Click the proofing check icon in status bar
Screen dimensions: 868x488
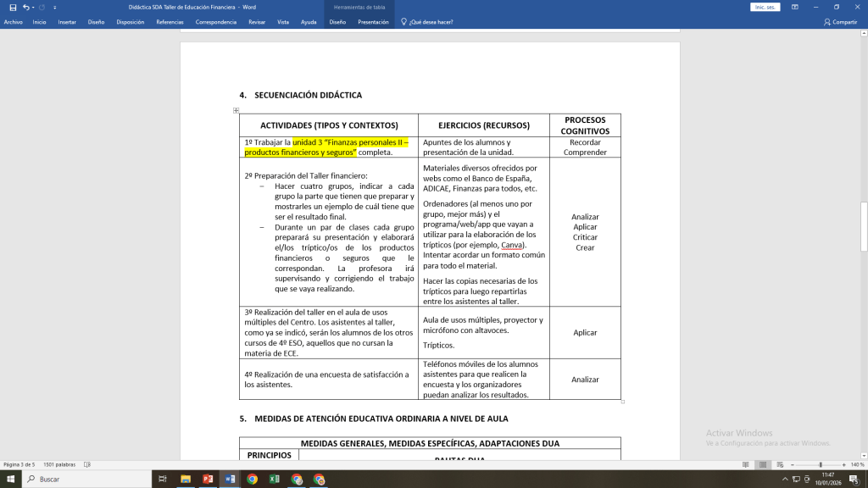tap(87, 464)
